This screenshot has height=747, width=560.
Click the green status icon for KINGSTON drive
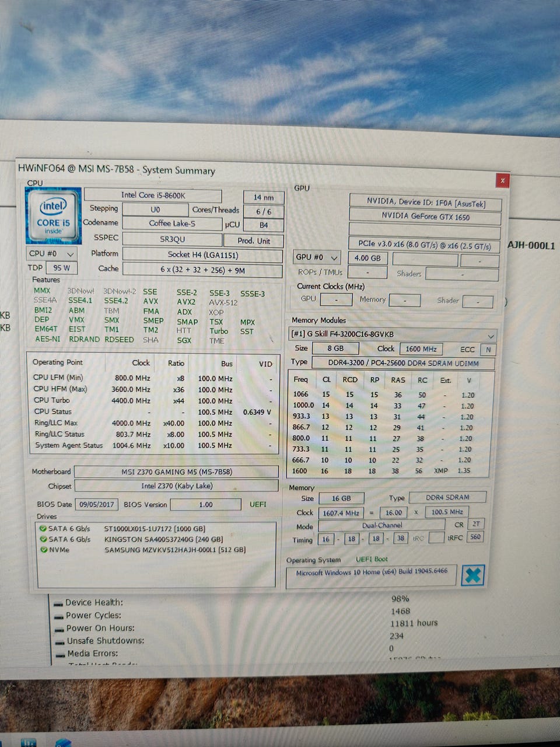click(43, 539)
